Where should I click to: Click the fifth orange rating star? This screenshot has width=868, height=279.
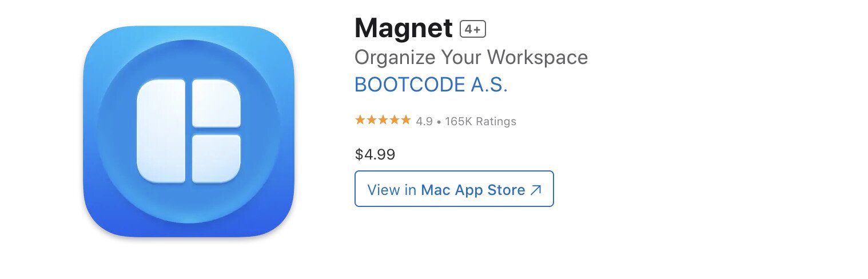click(405, 120)
